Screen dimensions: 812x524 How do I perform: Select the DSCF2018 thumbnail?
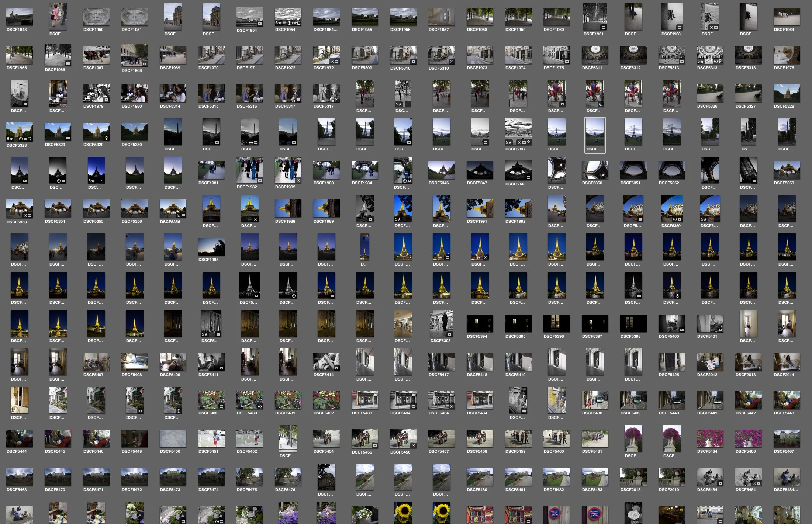point(633,477)
